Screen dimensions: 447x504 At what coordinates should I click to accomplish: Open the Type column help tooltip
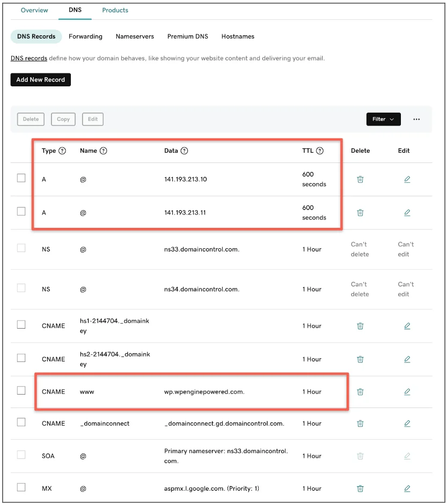pyautogui.click(x=63, y=151)
